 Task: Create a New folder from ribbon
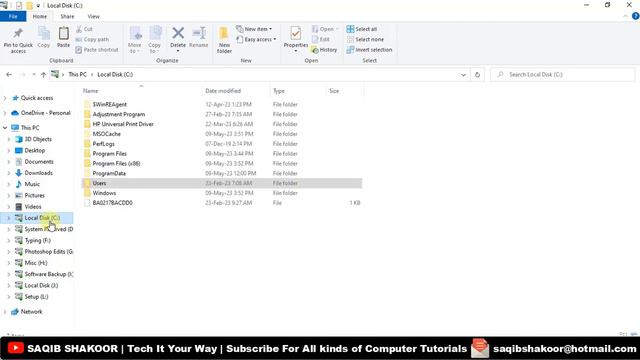tap(224, 40)
